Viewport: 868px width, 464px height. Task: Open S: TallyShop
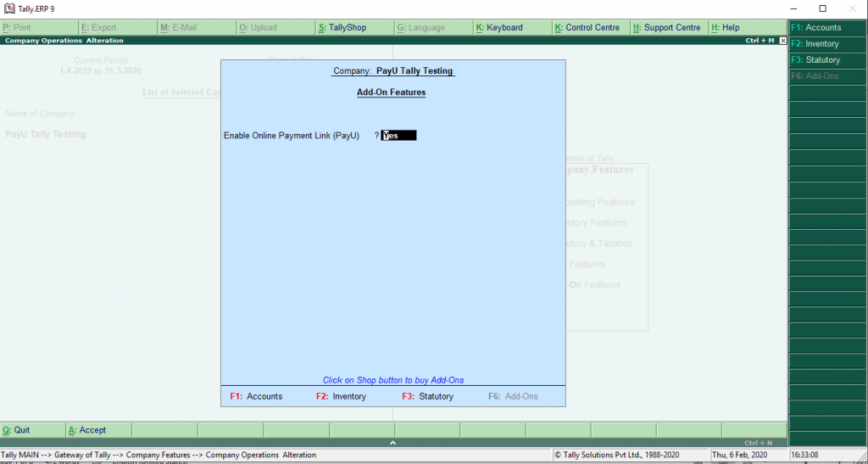(x=355, y=27)
